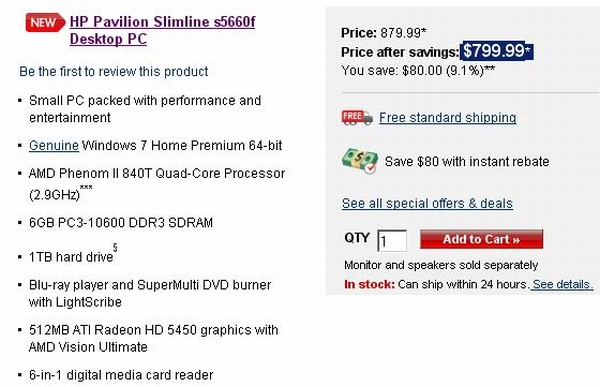Screen dimensions: 600x387
Task: Click Save $80 with instant rebate text
Action: pos(467,162)
